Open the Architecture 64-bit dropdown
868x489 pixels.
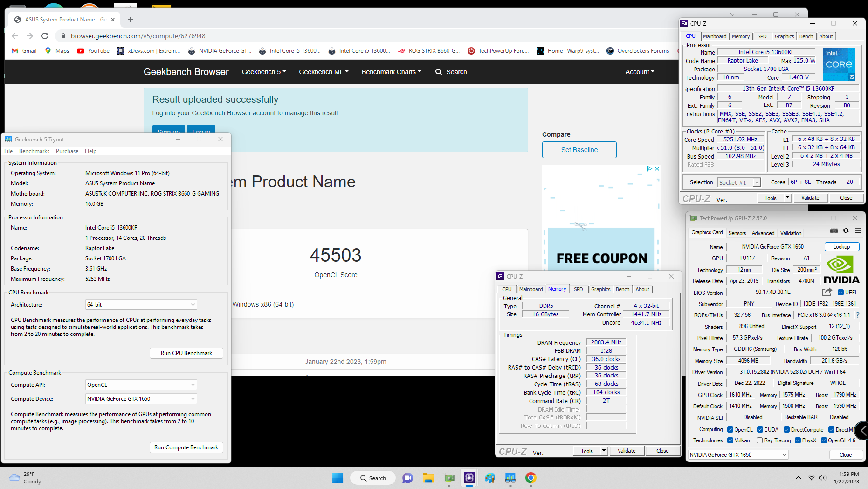141,305
